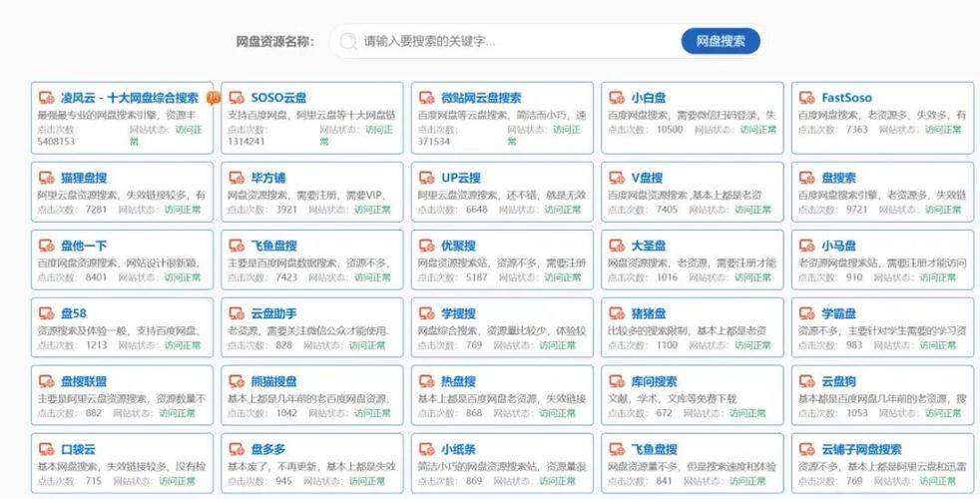The image size is (980, 499).
Task: Open the 小马盘 link
Action: coord(838,246)
